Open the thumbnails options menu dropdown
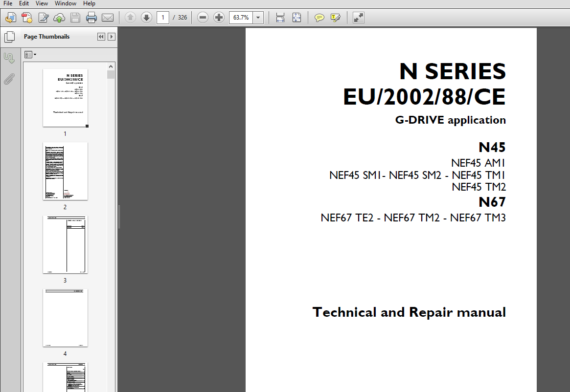This screenshot has width=570, height=392. click(x=30, y=54)
